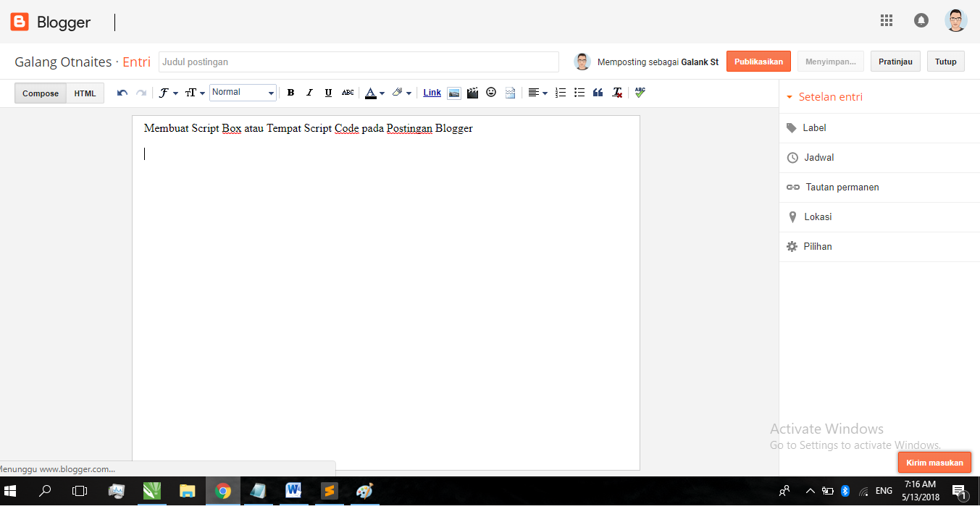Show hidden system tray icons
This screenshot has width=980, height=509.
[810, 491]
